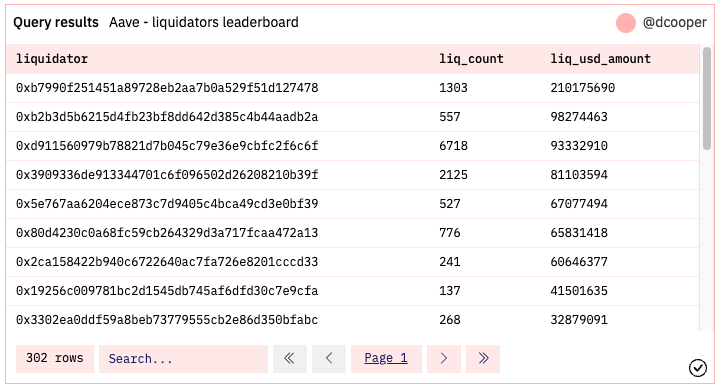Open the Page 1 selector

click(386, 359)
